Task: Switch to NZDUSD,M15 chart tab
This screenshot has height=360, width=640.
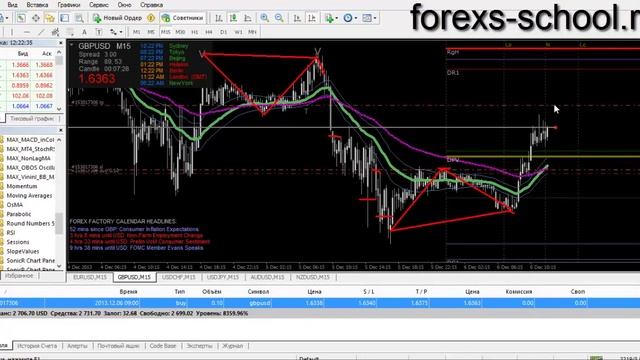Action: (x=313, y=277)
